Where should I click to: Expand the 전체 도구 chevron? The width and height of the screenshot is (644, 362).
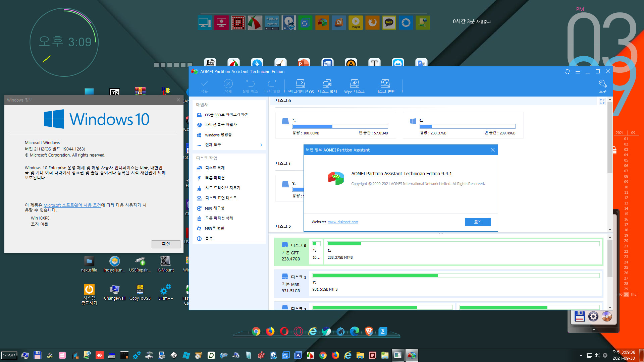[x=261, y=145]
